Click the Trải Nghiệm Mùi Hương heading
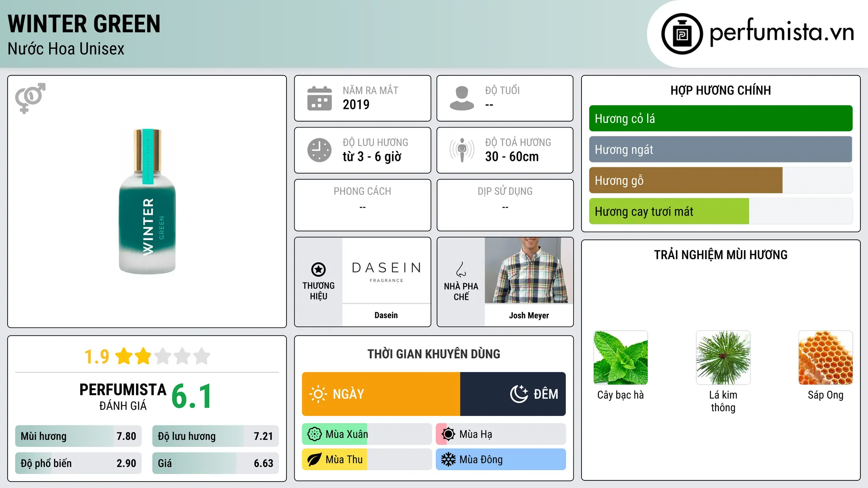 pos(721,255)
